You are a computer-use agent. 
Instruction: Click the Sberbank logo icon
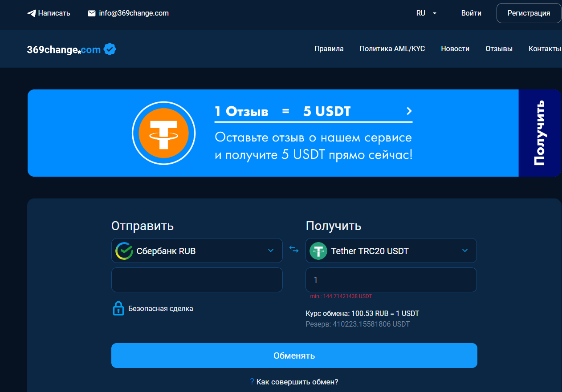(124, 251)
